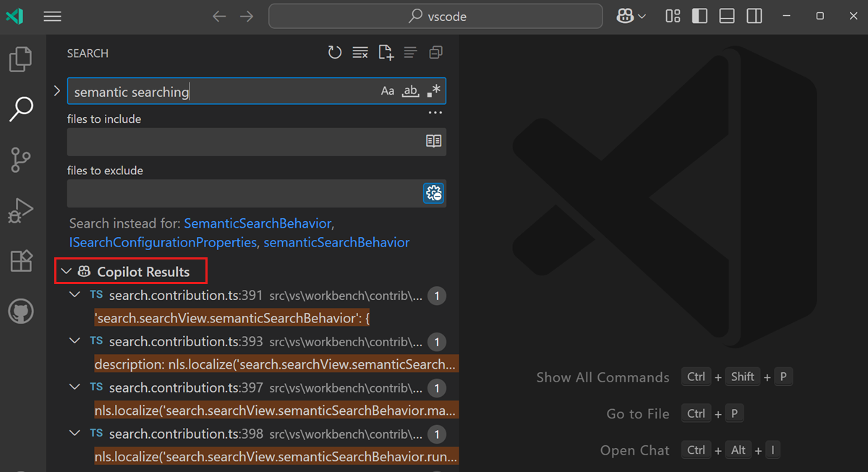Toggle Match Case option
Image resolution: width=868 pixels, height=472 pixels.
tap(388, 91)
